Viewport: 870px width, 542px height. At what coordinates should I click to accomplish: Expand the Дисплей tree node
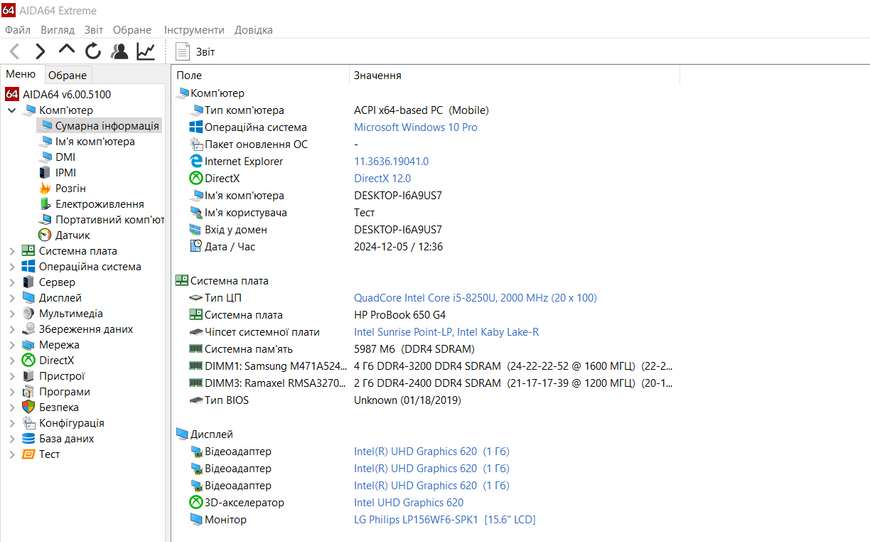(x=12, y=298)
